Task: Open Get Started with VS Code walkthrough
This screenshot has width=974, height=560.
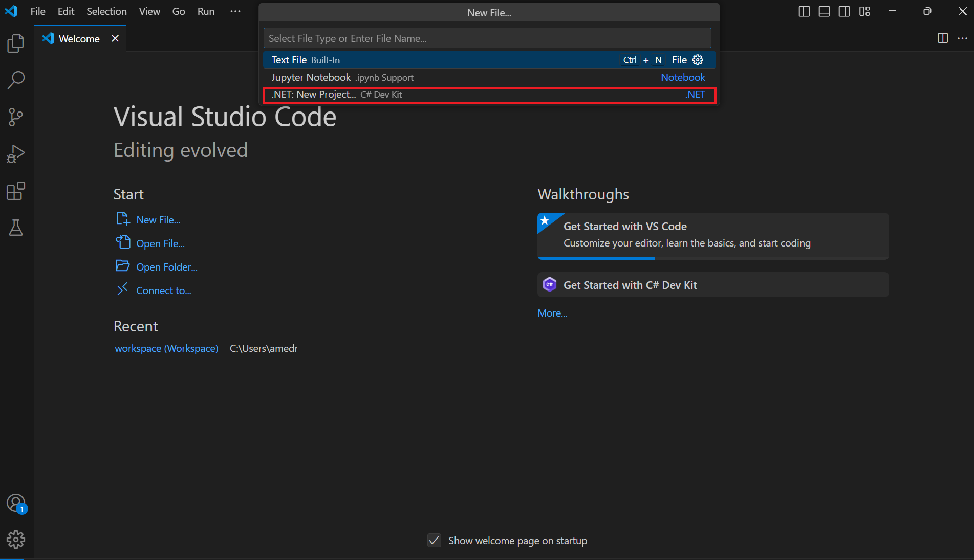Action: tap(713, 236)
